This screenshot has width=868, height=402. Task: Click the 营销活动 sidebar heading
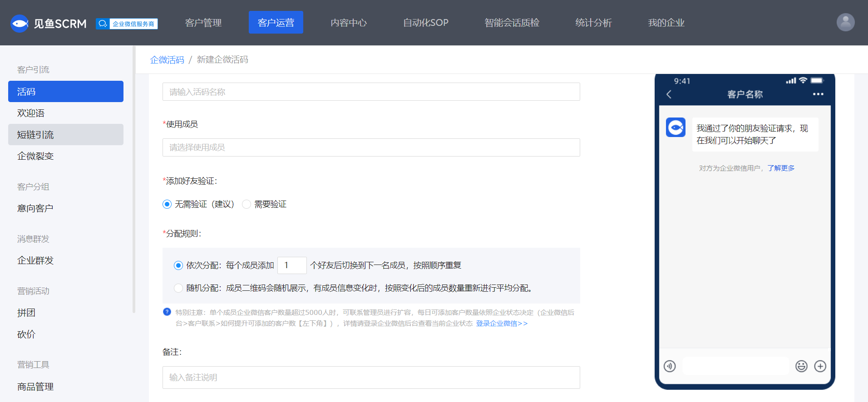coord(33,291)
